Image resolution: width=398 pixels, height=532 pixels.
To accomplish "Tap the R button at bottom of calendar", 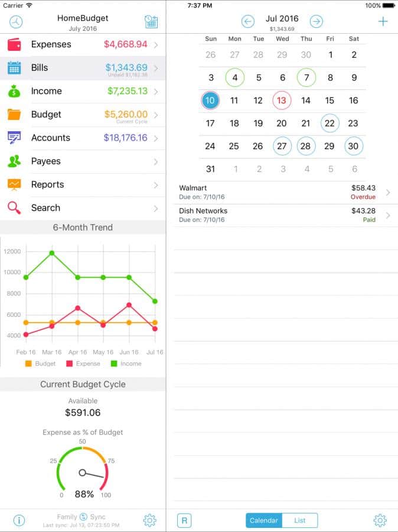I will (184, 520).
